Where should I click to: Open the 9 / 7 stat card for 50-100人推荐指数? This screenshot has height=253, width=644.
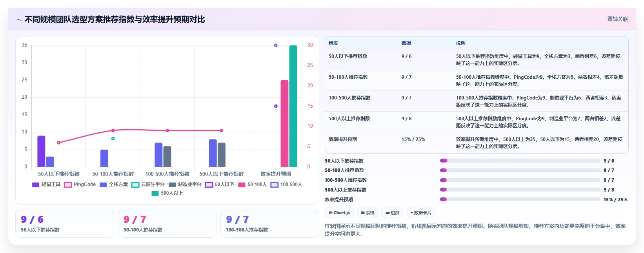point(167,223)
